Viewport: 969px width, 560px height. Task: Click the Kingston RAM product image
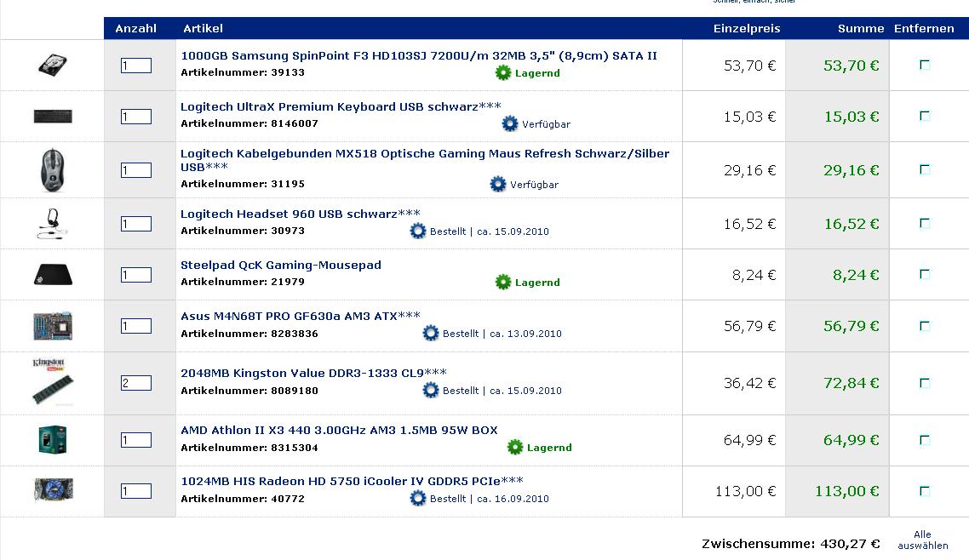53,381
